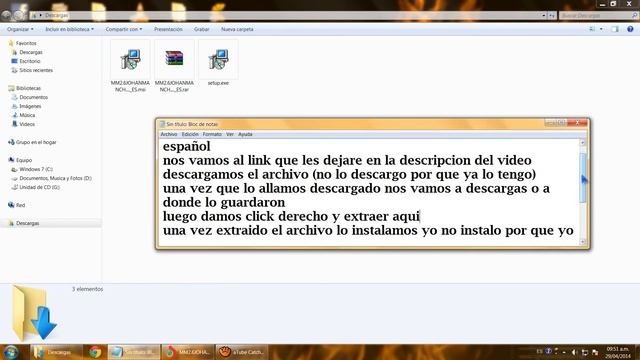Image resolution: width=640 pixels, height=360 pixels.
Task: Switch to the MM2.6JOHA taskbar button
Action: coord(187,352)
